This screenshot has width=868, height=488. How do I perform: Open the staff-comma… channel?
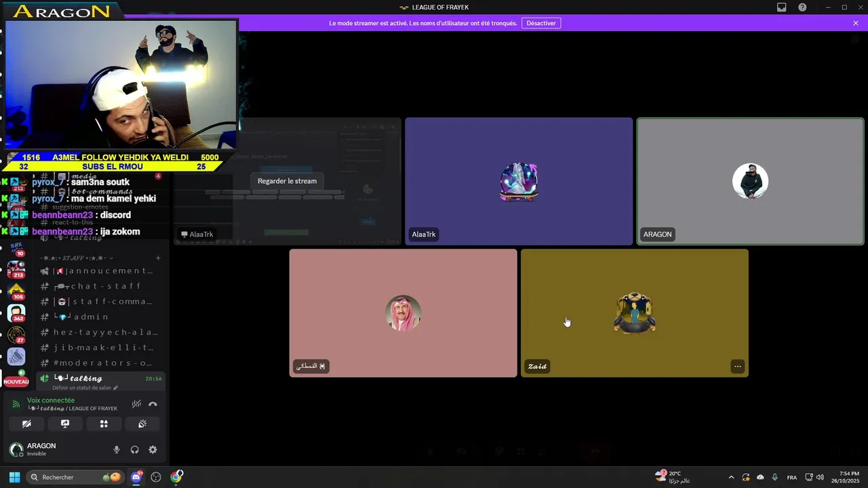pos(100,302)
